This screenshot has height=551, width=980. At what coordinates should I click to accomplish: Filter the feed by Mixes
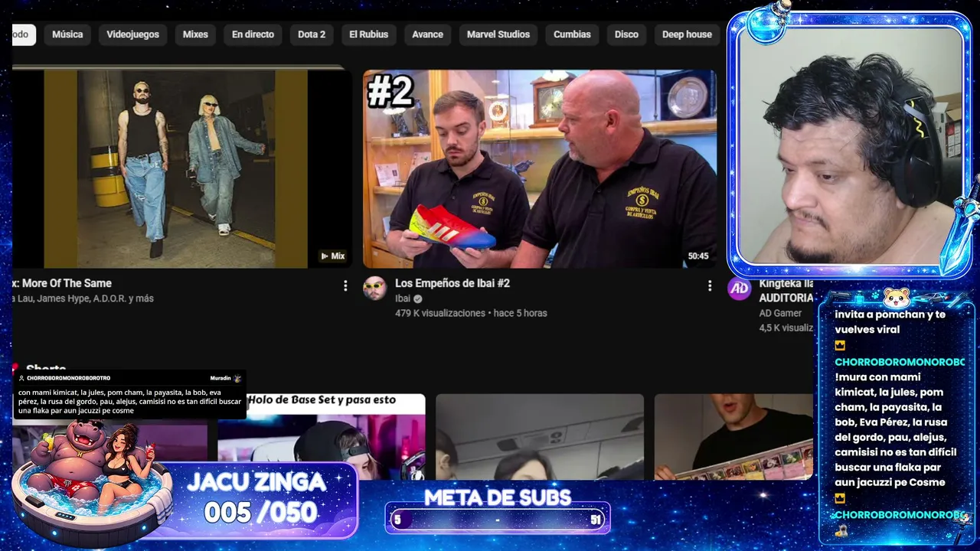(195, 34)
